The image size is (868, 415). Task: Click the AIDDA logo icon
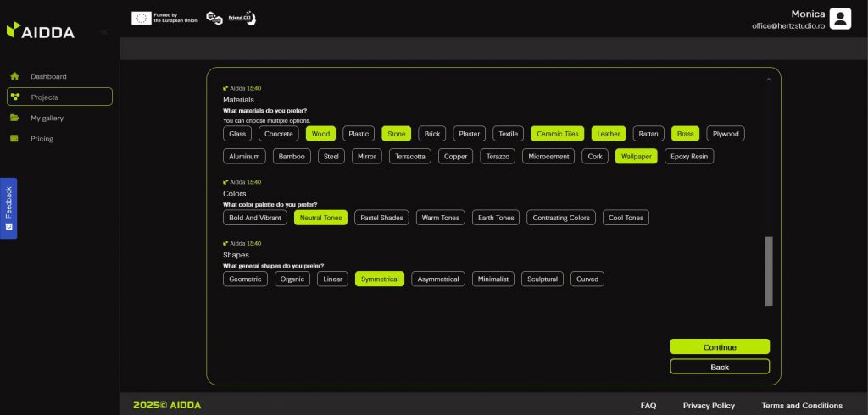pos(13,30)
